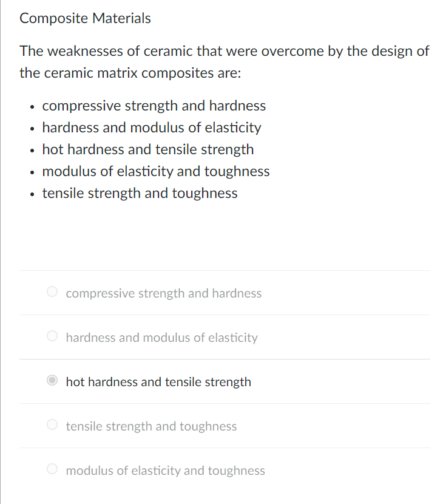This screenshot has height=504, width=443.
Task: Click the tensile strength and toughness radio circle
Action: coord(52,424)
